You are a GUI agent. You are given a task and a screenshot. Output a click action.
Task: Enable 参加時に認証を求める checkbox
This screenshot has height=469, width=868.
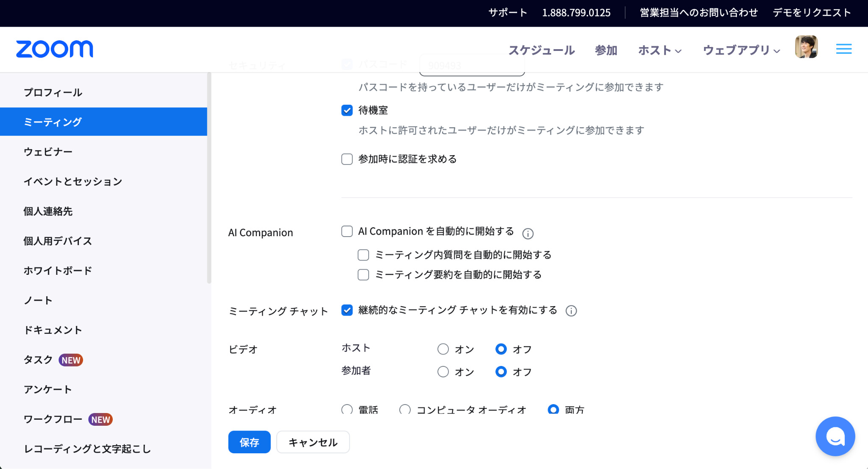tap(347, 159)
